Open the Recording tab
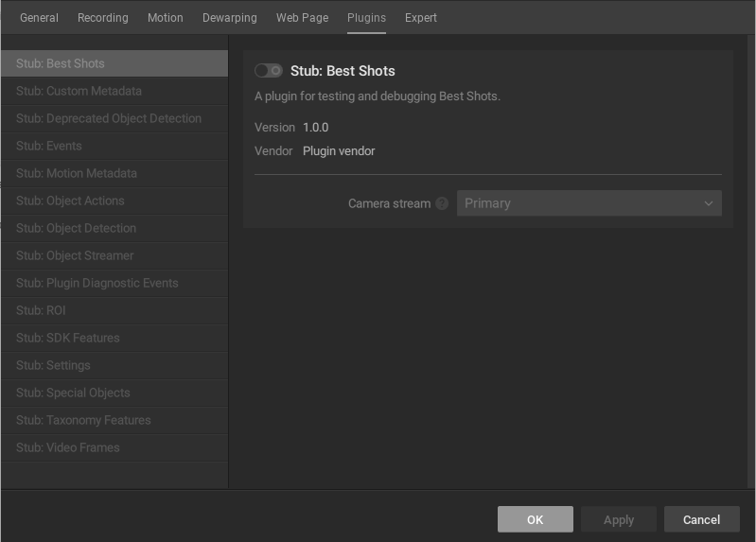The width and height of the screenshot is (756, 542). point(103,18)
